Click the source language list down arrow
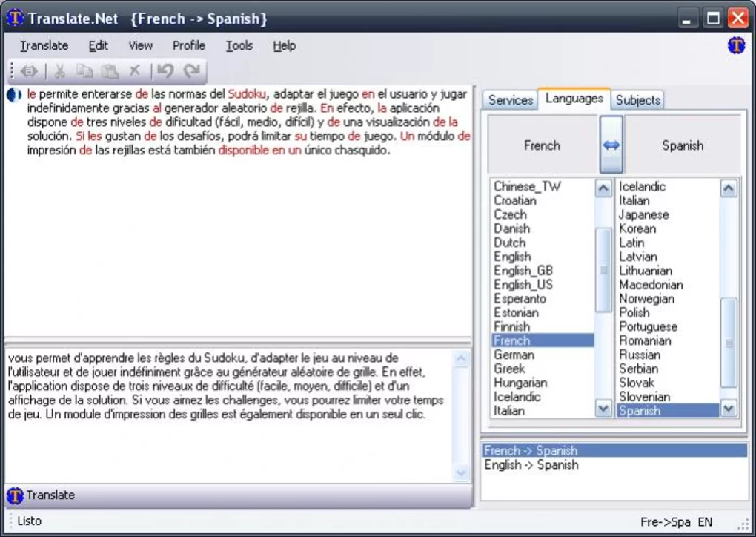Viewport: 756px width, 537px height. tap(603, 409)
